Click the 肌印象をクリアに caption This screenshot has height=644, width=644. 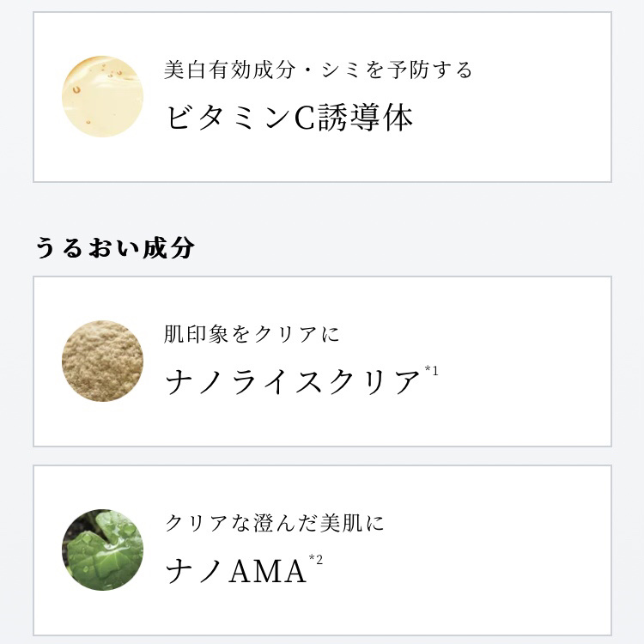[x=252, y=333]
